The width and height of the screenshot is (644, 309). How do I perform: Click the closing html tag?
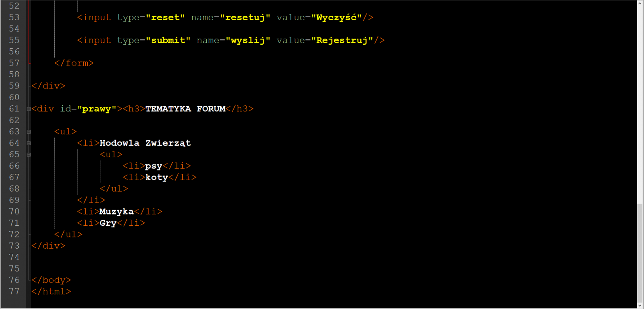pyautogui.click(x=51, y=291)
